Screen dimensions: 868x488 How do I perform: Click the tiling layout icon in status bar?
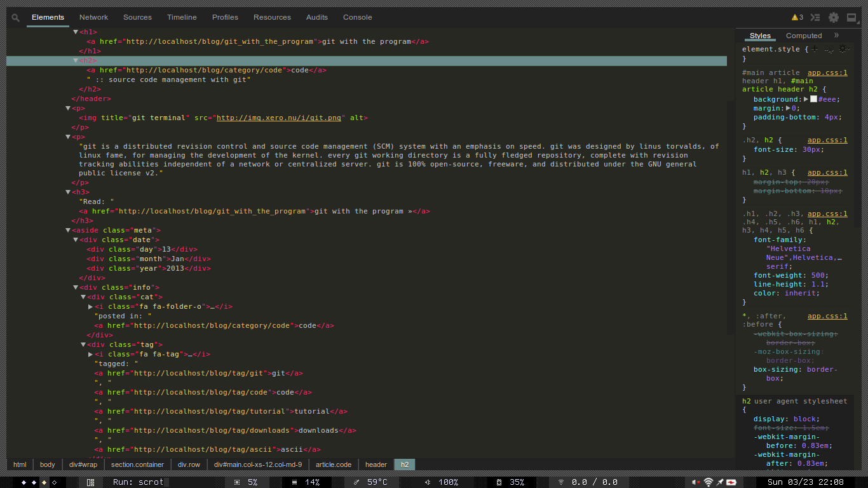(x=91, y=482)
